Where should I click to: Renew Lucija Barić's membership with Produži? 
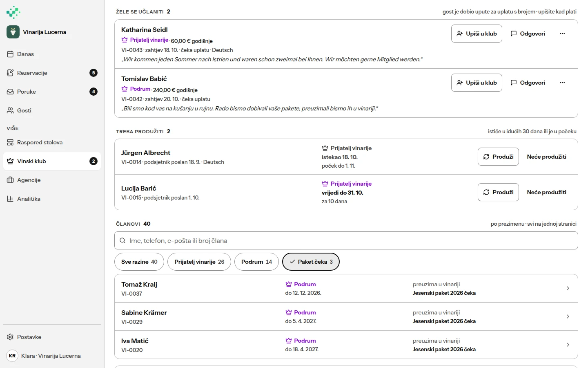(x=498, y=192)
